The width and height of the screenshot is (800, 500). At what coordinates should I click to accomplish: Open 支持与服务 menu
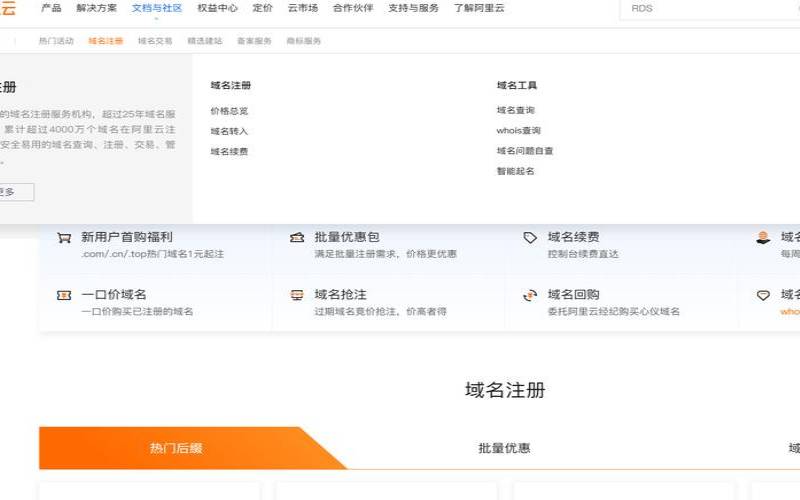click(x=413, y=8)
